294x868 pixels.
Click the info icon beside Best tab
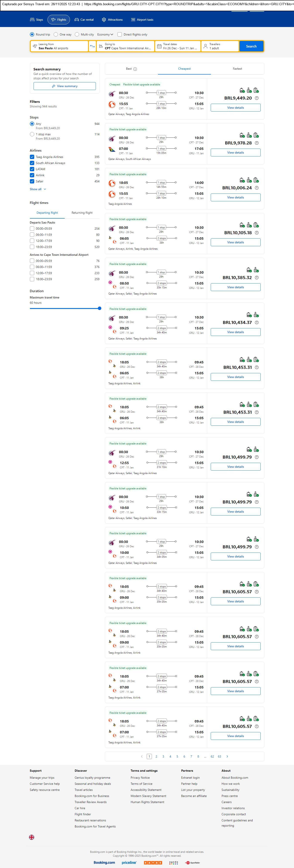coord(135,69)
